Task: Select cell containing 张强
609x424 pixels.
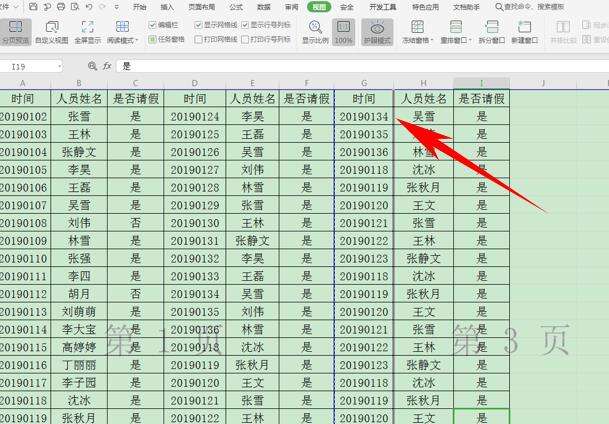Action: tap(79, 258)
